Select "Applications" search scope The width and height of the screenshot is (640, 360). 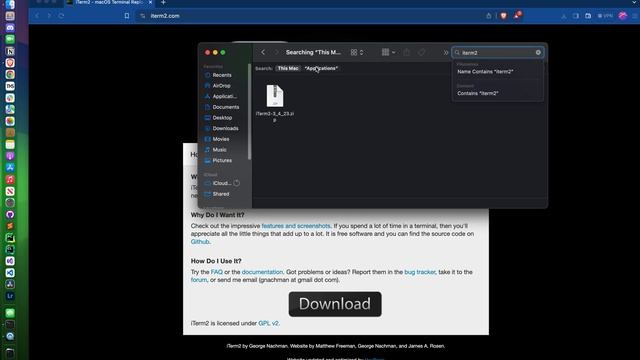[321, 68]
